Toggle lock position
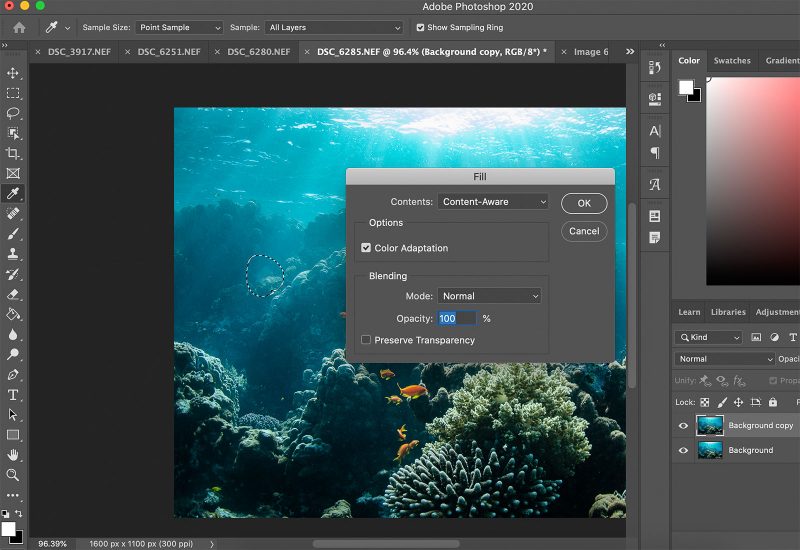 [738, 402]
